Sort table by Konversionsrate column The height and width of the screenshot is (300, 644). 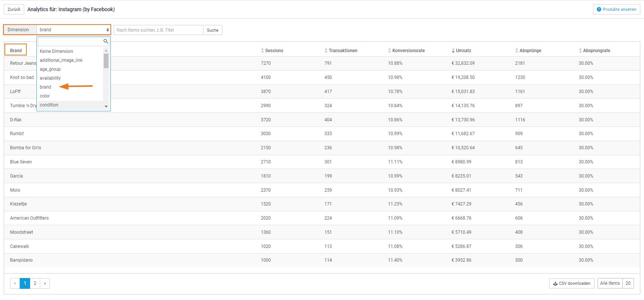[x=406, y=51]
